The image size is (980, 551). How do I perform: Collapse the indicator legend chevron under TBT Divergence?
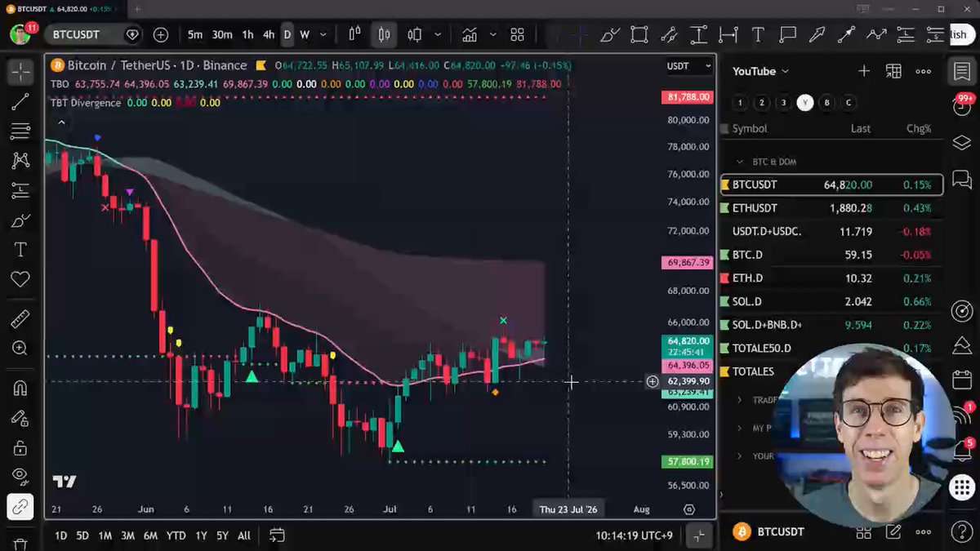(x=60, y=122)
